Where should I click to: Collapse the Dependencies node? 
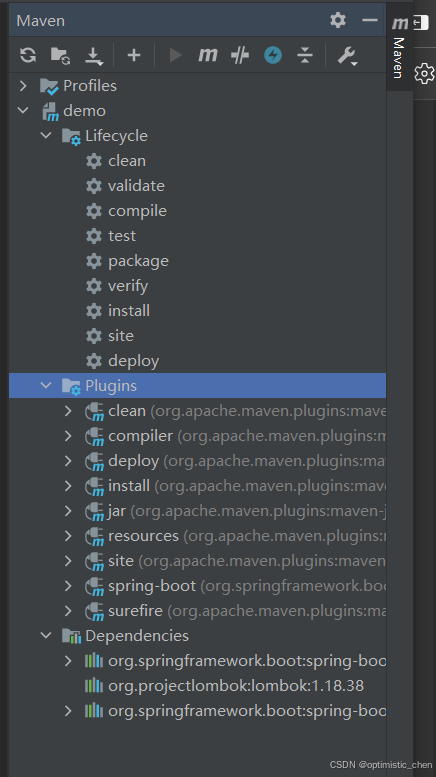(x=46, y=635)
